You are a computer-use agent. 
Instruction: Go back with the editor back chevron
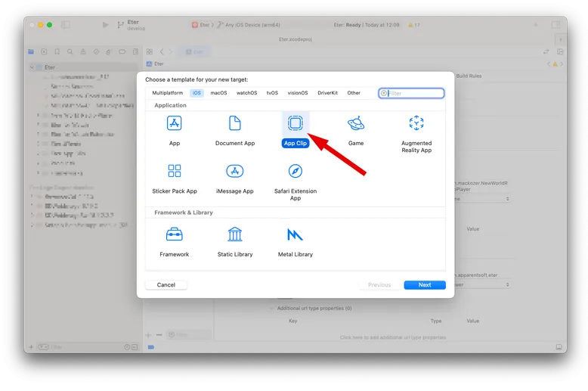[162, 51]
